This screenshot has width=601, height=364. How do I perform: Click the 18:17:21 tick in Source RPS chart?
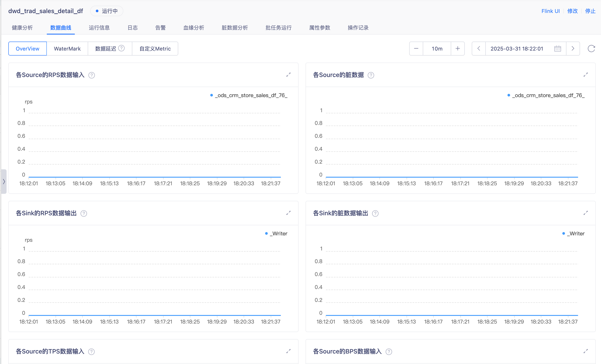click(163, 184)
